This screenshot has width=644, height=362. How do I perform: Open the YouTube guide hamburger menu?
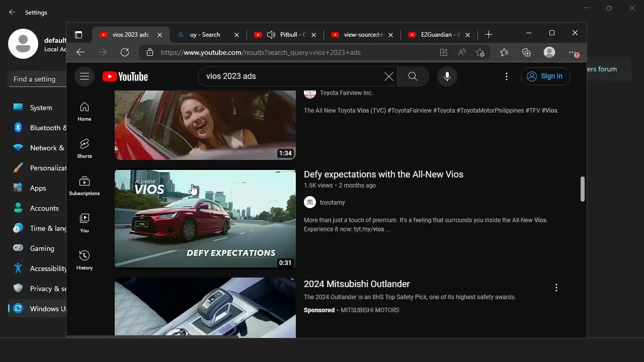[85, 76]
